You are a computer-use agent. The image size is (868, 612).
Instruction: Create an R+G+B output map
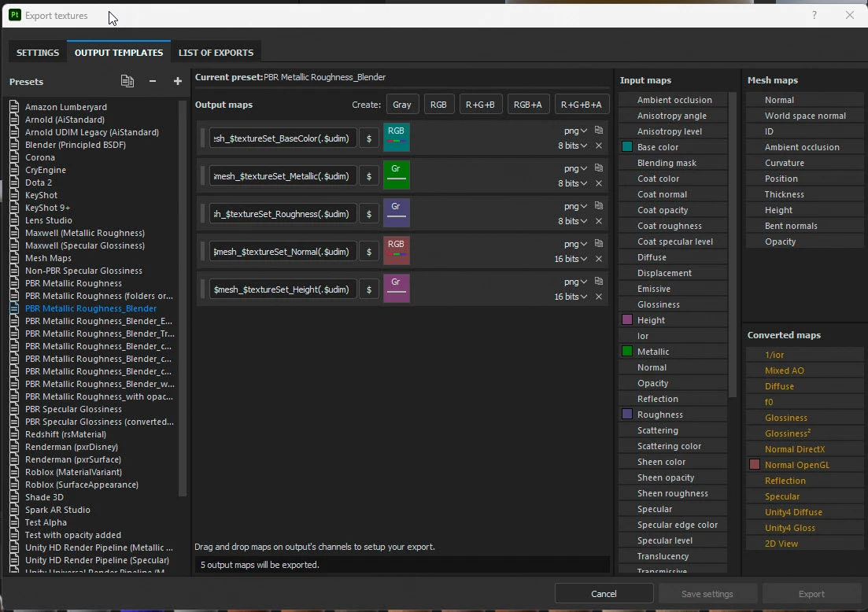(x=480, y=105)
